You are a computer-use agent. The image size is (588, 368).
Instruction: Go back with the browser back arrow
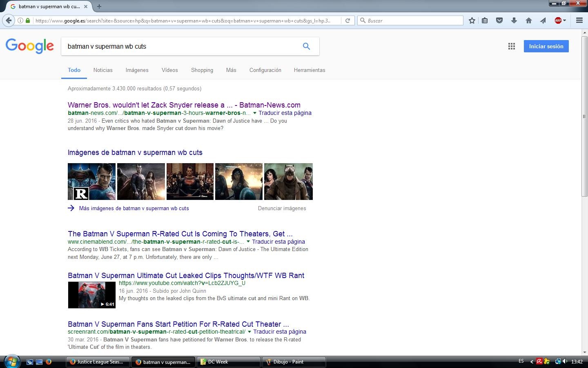click(9, 20)
